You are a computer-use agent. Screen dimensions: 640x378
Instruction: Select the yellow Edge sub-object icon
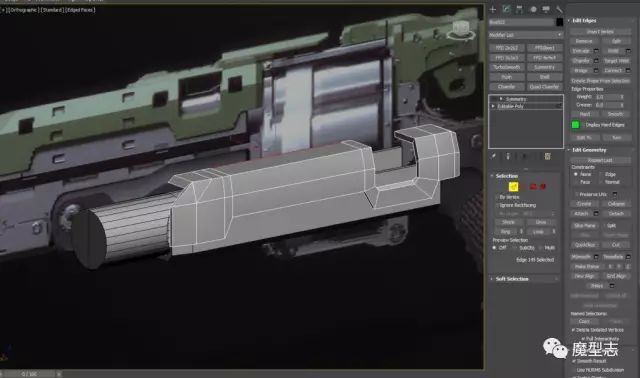513,187
